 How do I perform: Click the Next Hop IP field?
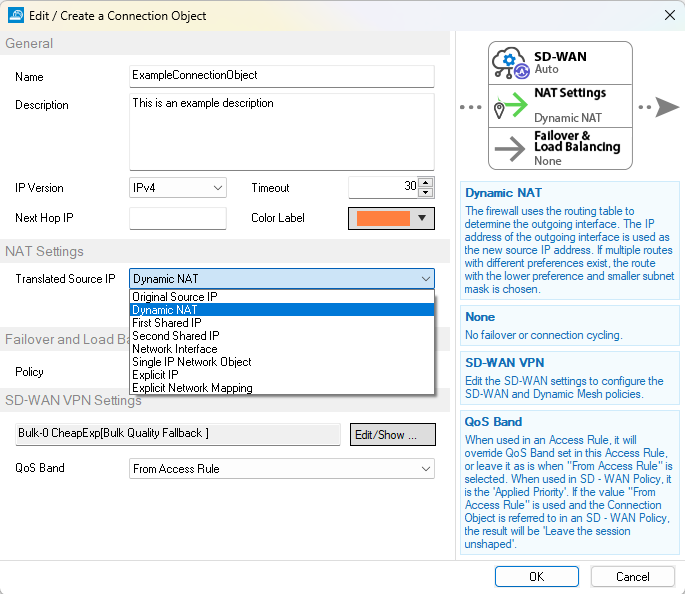pos(178,218)
